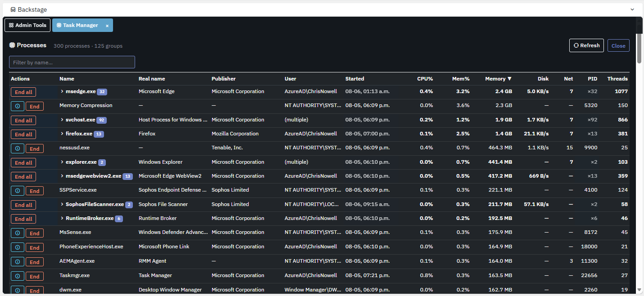End the Memory Compression process
The image size is (644, 296).
[x=35, y=106]
